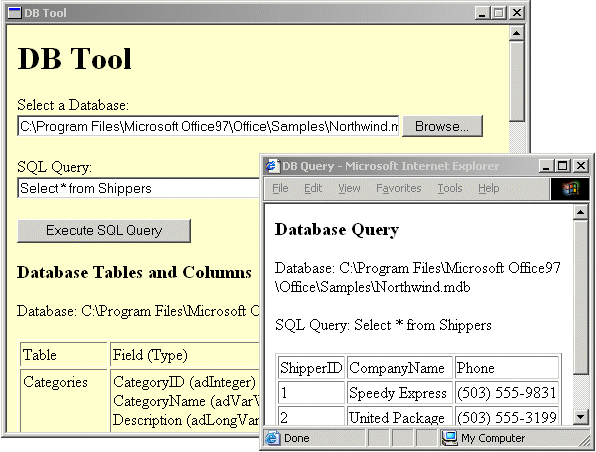Click the ShipperID column header
The width and height of the screenshot is (596, 452).
(311, 368)
